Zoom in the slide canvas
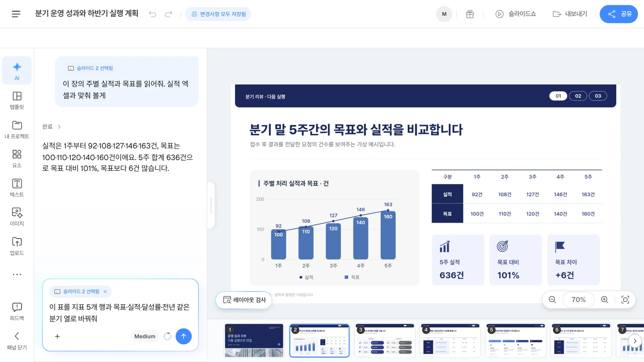This screenshot has width=644, height=362. [605, 300]
